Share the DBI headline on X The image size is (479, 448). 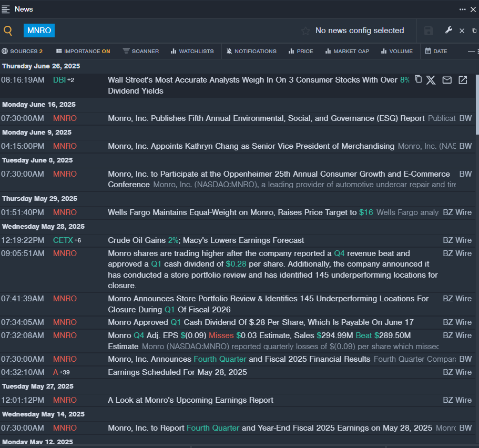pos(431,80)
